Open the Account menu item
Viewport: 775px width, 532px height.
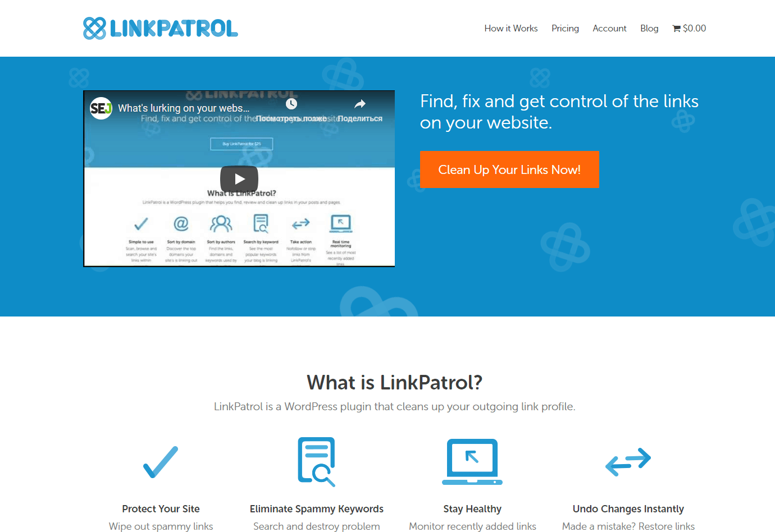coord(609,28)
